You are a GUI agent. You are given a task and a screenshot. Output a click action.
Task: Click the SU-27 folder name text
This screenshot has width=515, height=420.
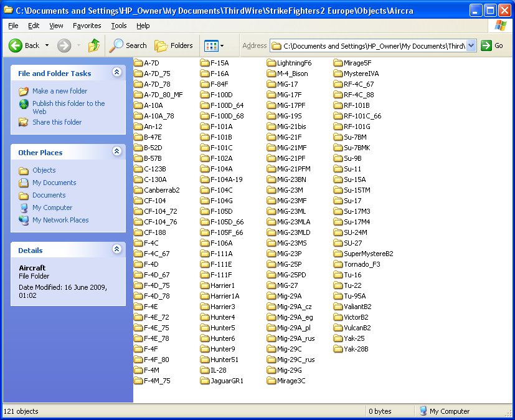point(353,243)
